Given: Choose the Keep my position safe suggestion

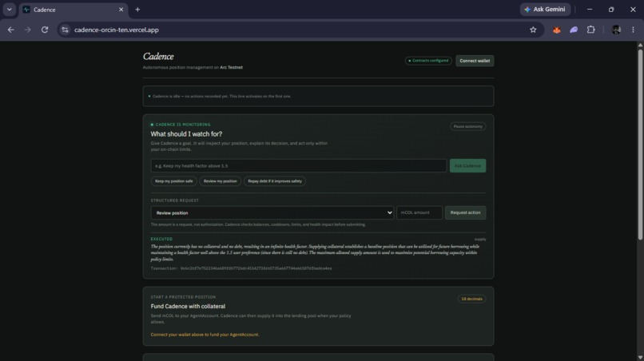Looking at the screenshot, I should click(x=173, y=181).
